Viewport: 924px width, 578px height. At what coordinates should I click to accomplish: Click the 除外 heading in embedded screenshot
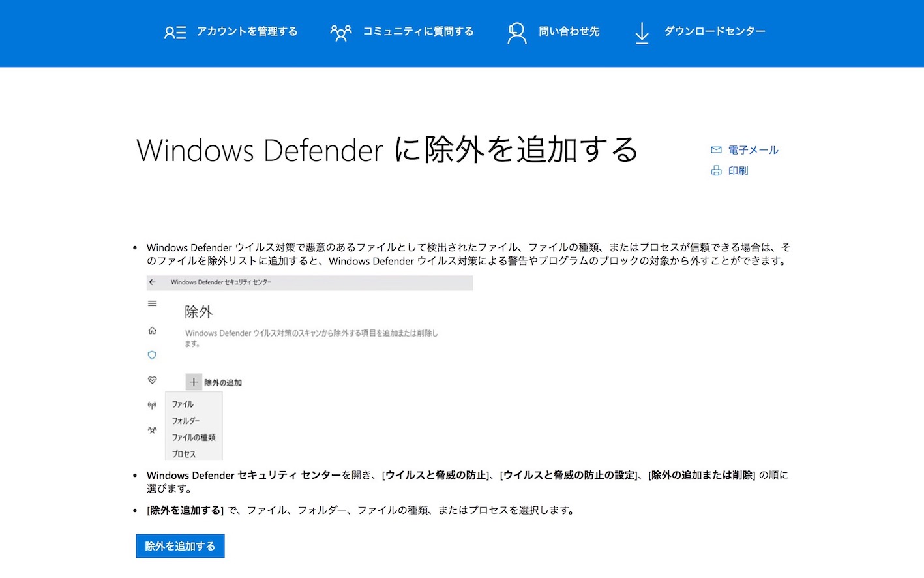click(x=199, y=312)
